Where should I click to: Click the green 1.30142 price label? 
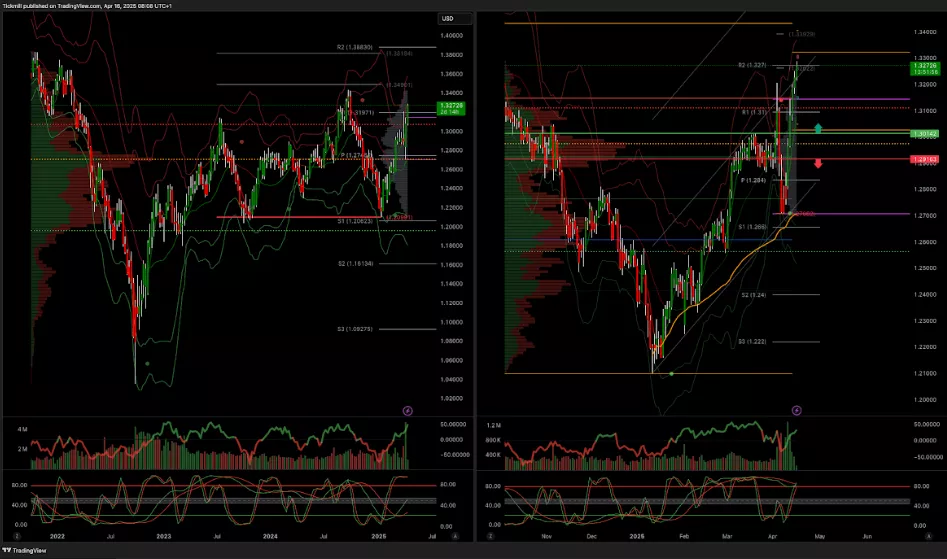coord(924,133)
